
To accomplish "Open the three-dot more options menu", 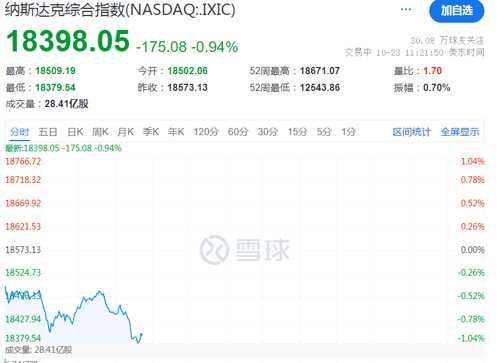I will (x=406, y=9).
